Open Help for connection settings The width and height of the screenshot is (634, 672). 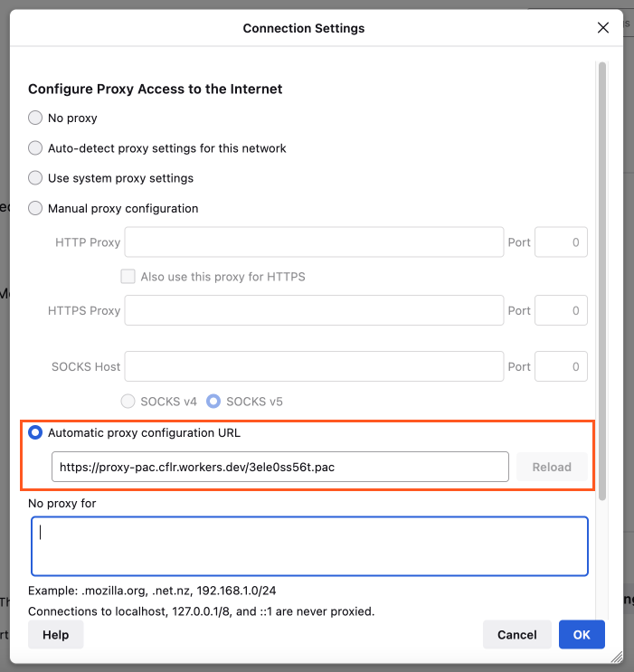pos(55,635)
